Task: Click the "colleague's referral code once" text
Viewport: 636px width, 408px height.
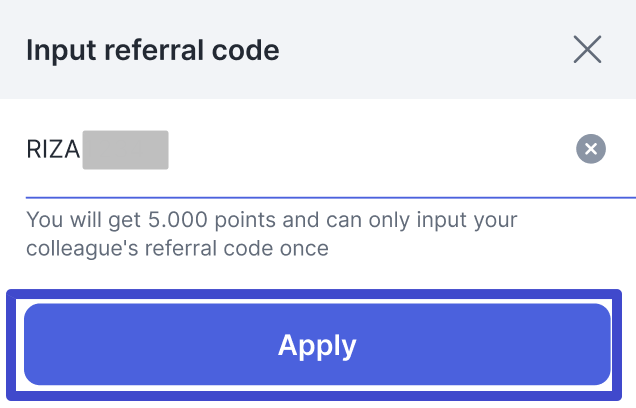Action: coord(177,247)
